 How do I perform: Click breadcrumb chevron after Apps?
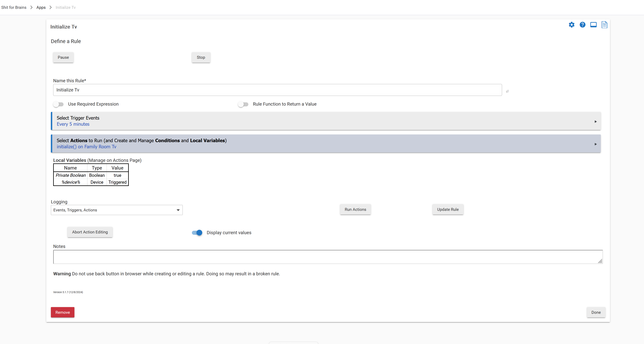tap(51, 7)
